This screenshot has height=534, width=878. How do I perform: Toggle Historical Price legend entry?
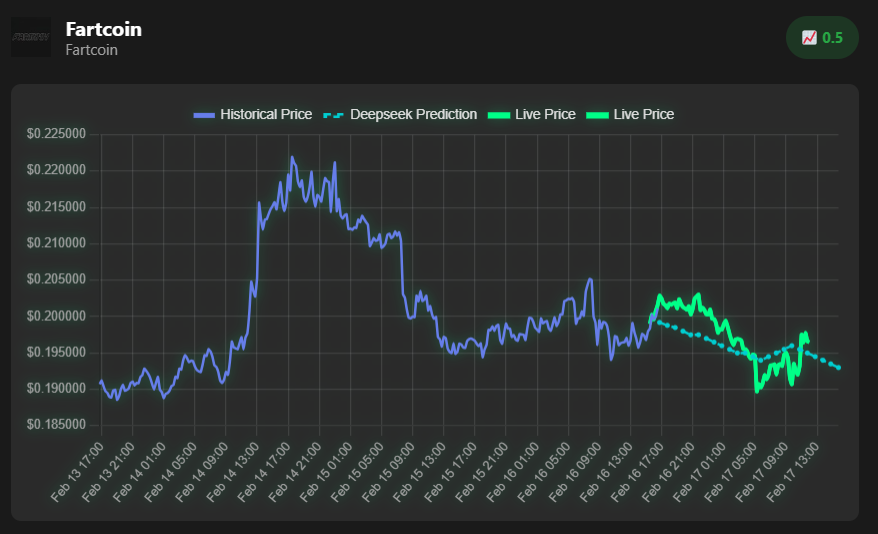coord(253,114)
